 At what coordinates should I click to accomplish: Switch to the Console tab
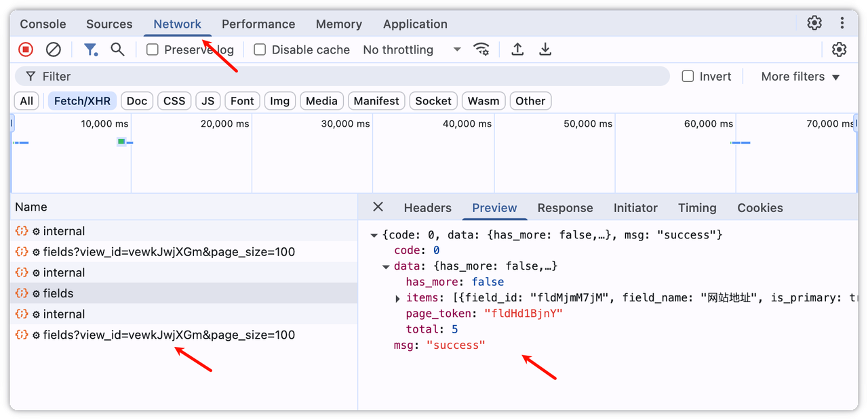43,24
